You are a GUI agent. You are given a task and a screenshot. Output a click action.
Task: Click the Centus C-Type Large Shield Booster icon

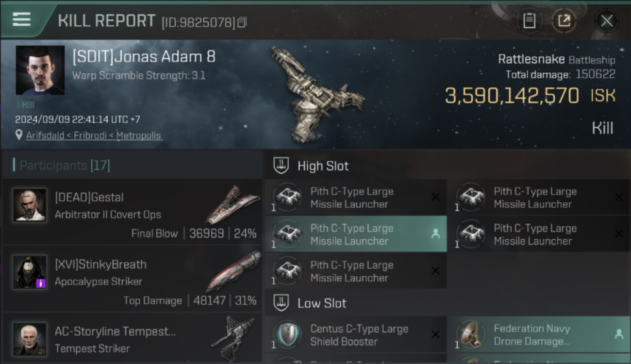[x=287, y=334]
